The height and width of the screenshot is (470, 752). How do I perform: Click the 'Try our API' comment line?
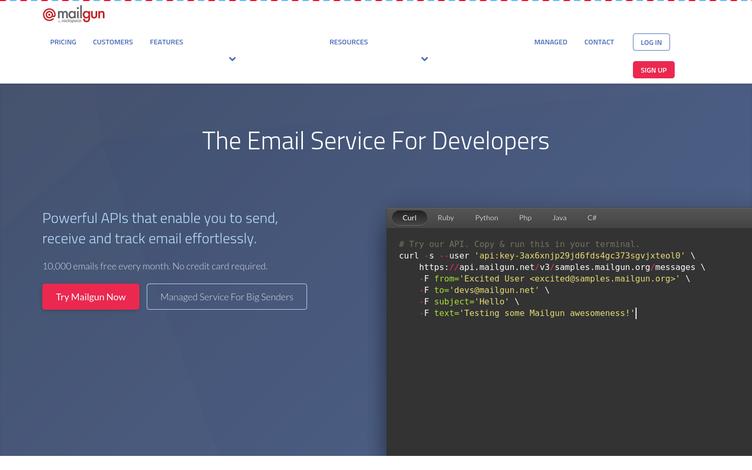[519, 244]
